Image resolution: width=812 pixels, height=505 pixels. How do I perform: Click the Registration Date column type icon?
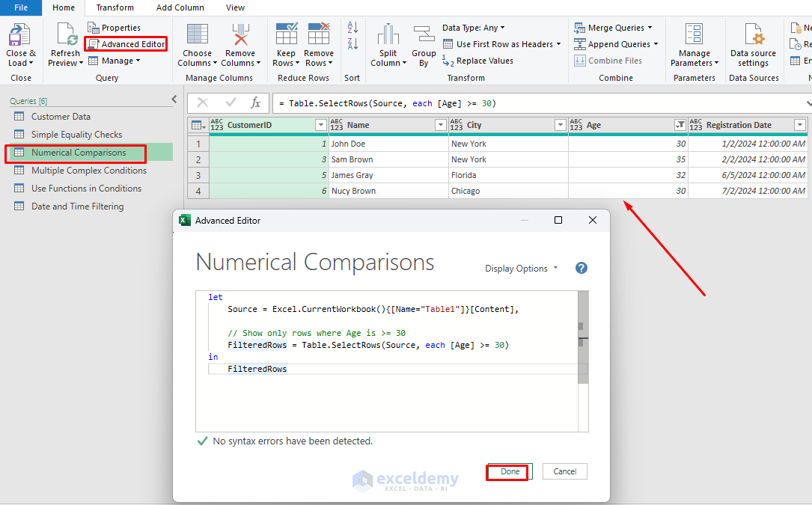click(695, 125)
